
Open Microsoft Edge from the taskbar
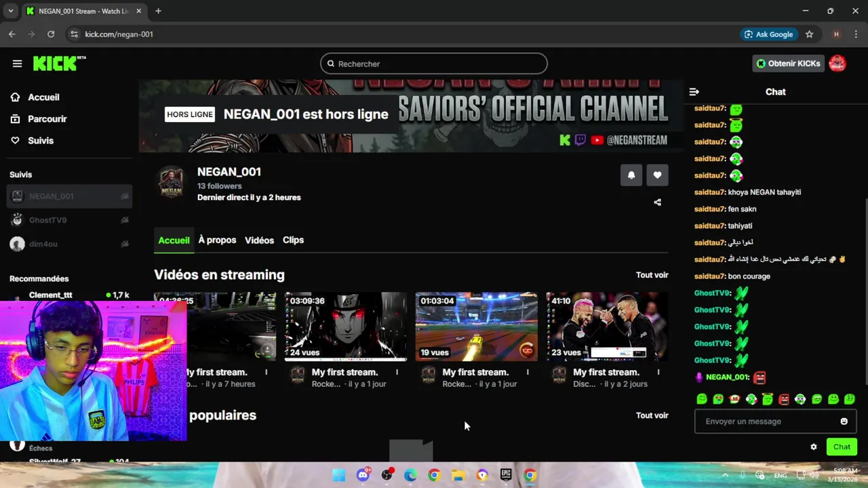pyautogui.click(x=411, y=475)
